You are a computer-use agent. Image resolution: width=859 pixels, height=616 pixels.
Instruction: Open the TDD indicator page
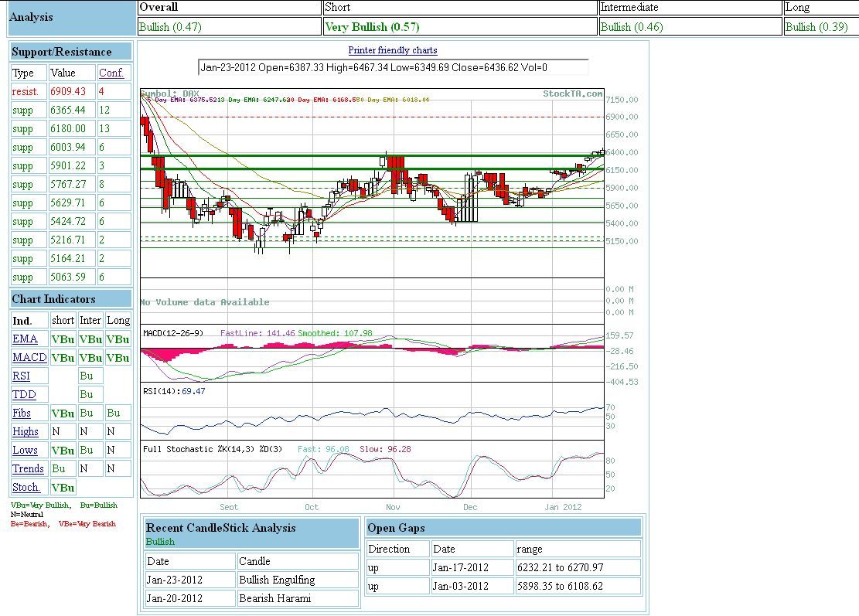point(23,394)
